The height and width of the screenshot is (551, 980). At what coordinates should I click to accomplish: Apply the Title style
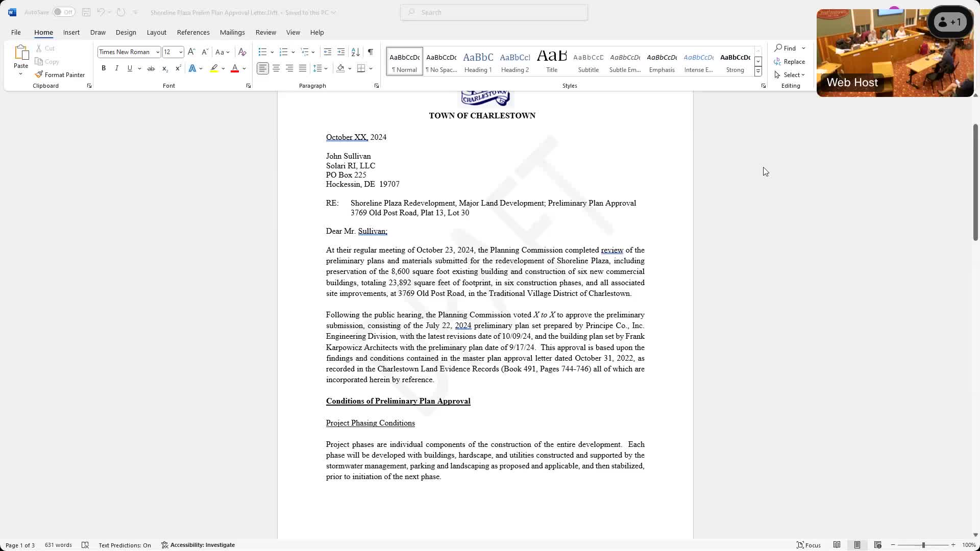552,61
